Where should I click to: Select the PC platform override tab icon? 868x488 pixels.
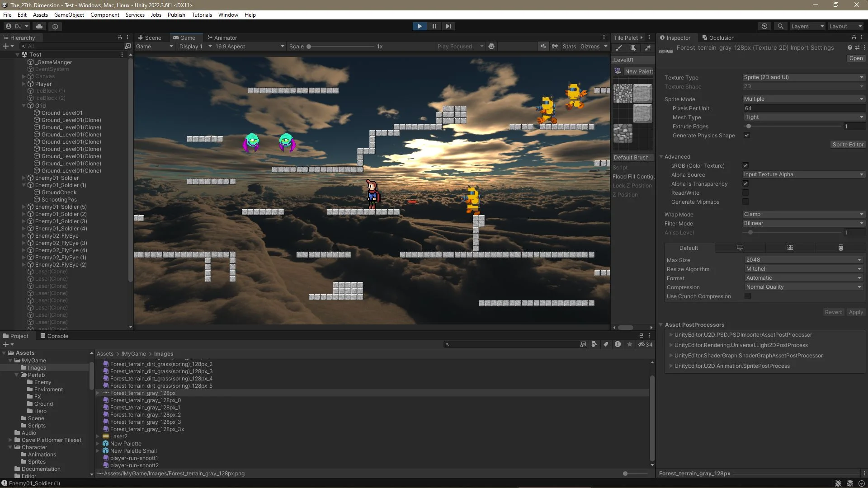click(x=740, y=248)
